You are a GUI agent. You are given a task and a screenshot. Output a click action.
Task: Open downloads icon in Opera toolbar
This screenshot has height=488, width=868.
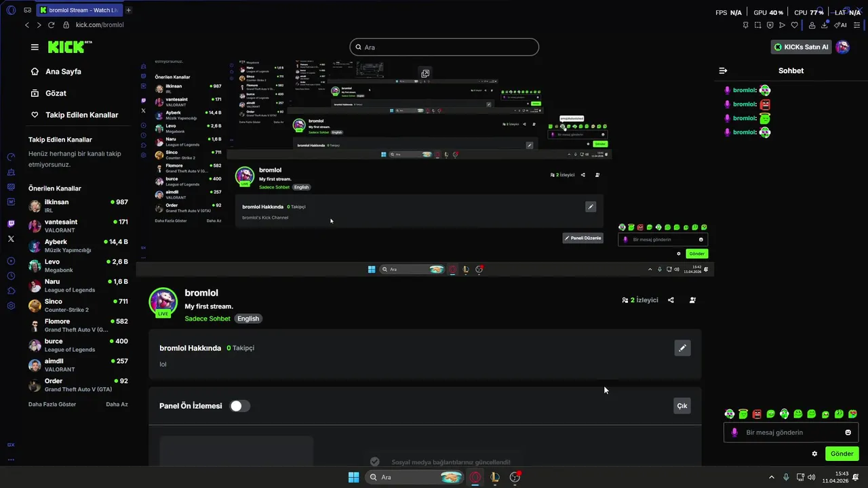tap(825, 25)
